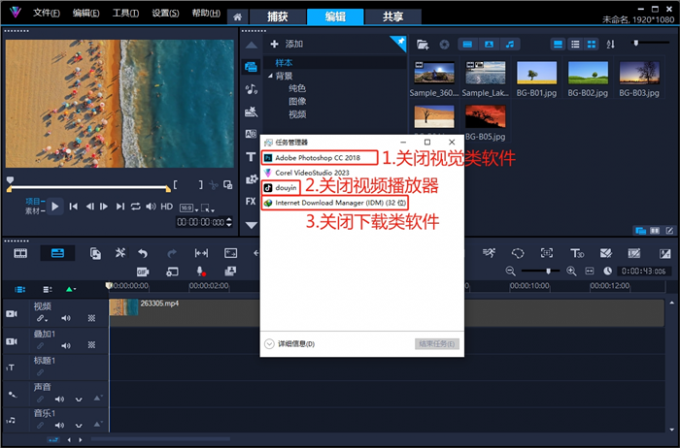Select the 样本 library folder

pos(284,63)
